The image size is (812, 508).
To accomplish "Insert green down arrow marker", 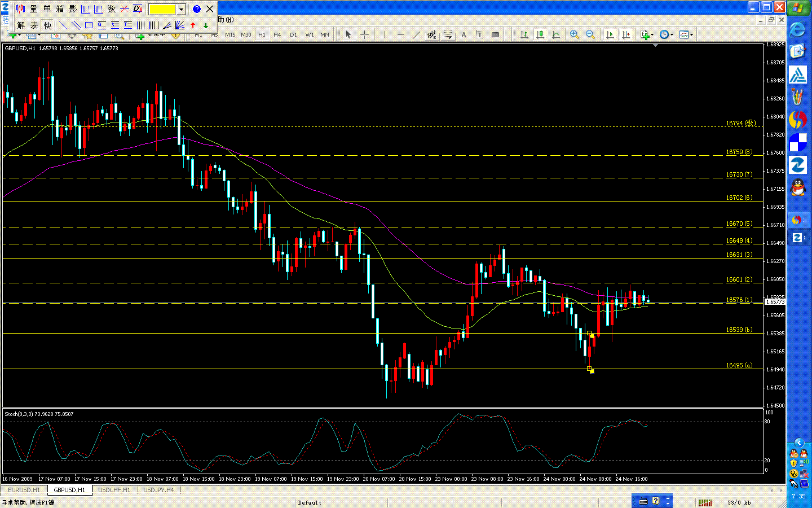I will click(x=206, y=25).
